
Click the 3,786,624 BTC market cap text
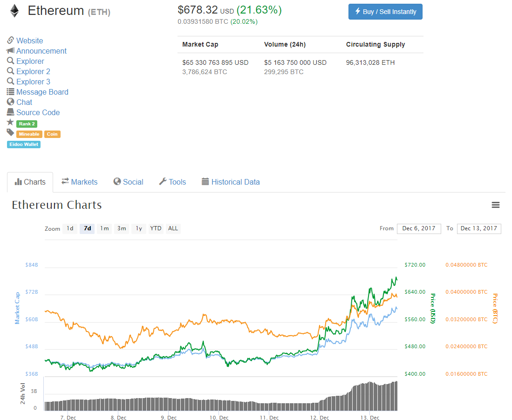(x=205, y=72)
